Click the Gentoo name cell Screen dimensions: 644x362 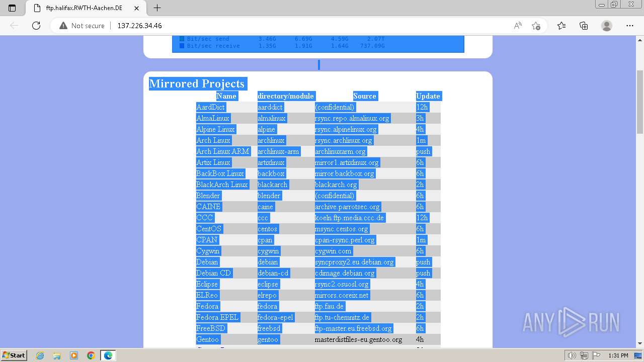click(208, 339)
